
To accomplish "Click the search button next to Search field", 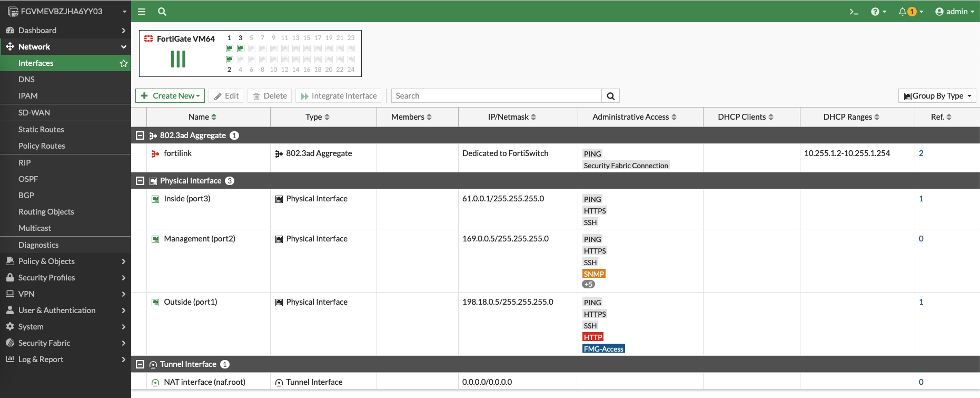I will (610, 96).
